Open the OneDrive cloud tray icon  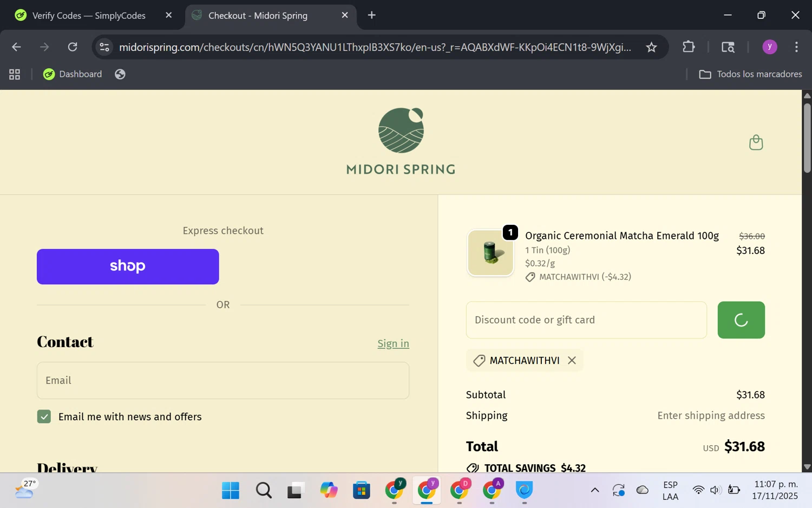pos(643,490)
